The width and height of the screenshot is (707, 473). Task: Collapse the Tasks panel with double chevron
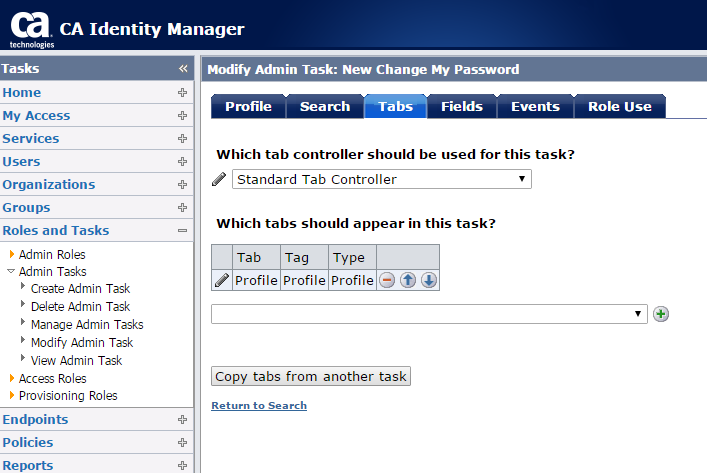click(x=183, y=69)
